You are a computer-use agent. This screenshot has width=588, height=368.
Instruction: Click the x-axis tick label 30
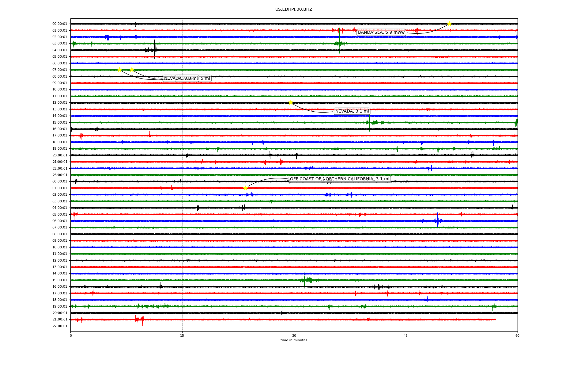[x=294, y=335]
